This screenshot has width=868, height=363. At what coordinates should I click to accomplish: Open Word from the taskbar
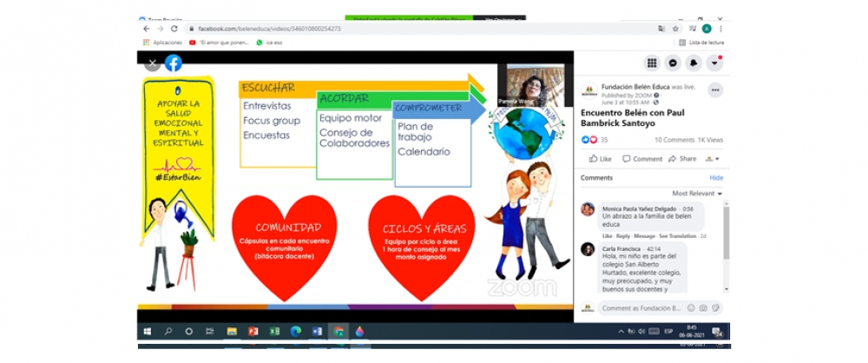[x=317, y=332]
